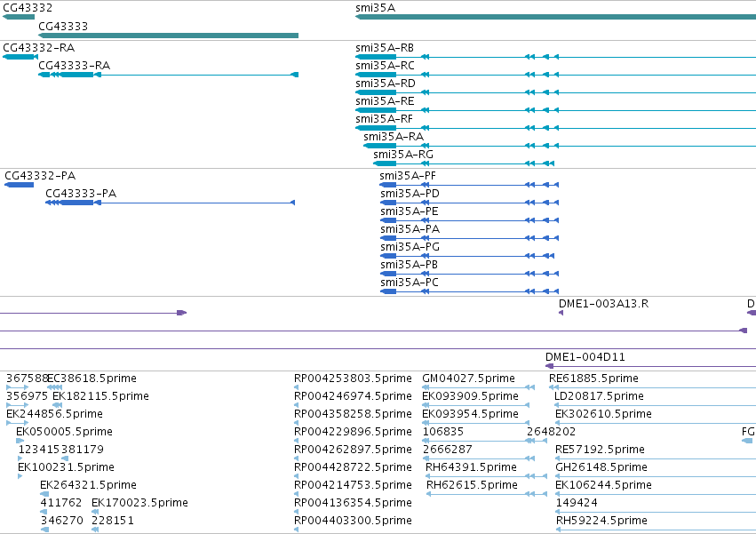Viewport: 756px width, 534px height.
Task: Click feature label 411762
Action: [61, 503]
